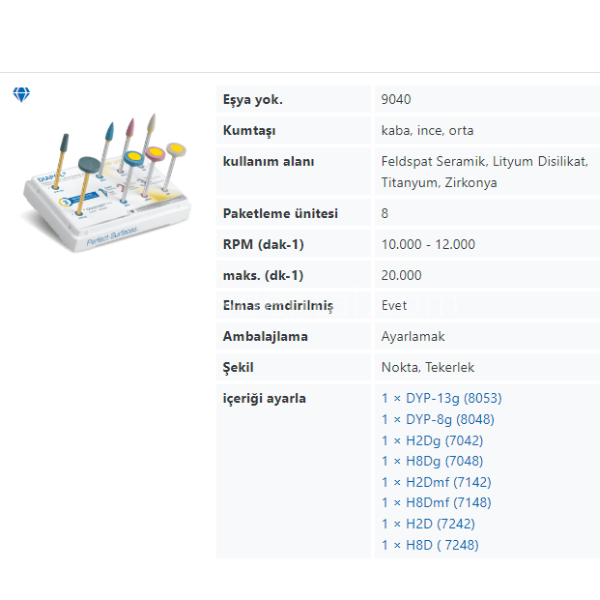Select the 'kaba, ince, orta' value

point(427,130)
